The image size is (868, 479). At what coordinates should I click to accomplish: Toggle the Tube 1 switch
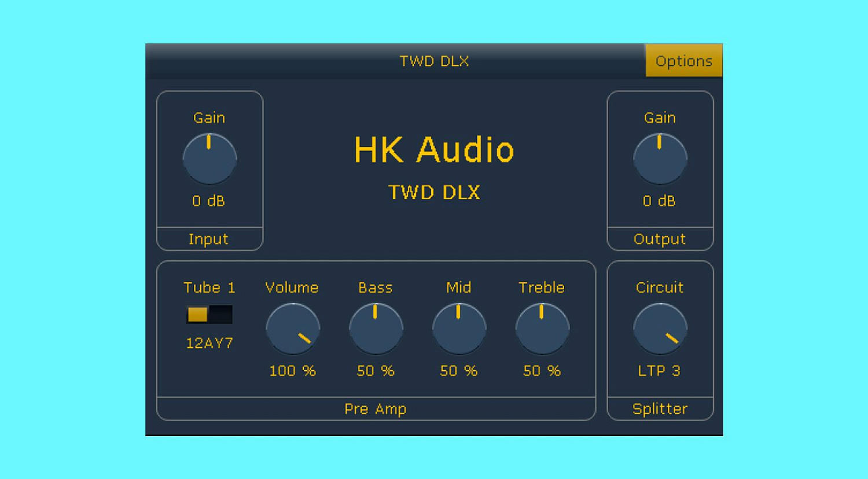pos(209,315)
